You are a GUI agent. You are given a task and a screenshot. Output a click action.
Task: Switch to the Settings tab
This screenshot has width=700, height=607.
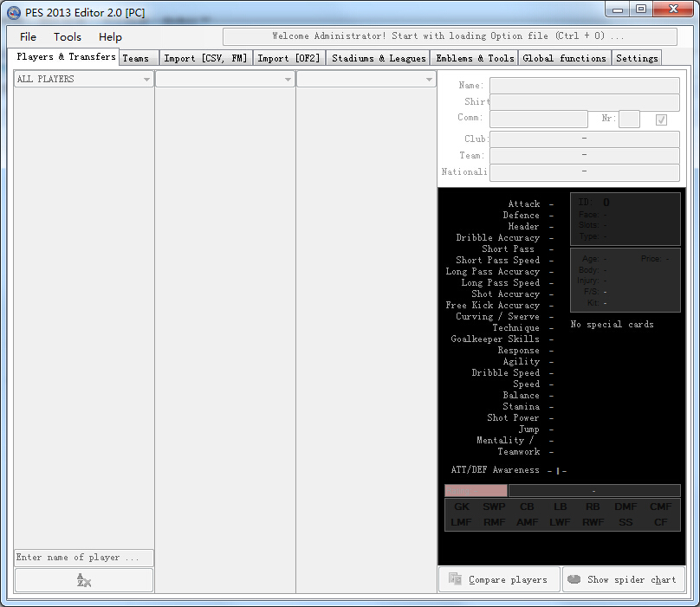637,58
